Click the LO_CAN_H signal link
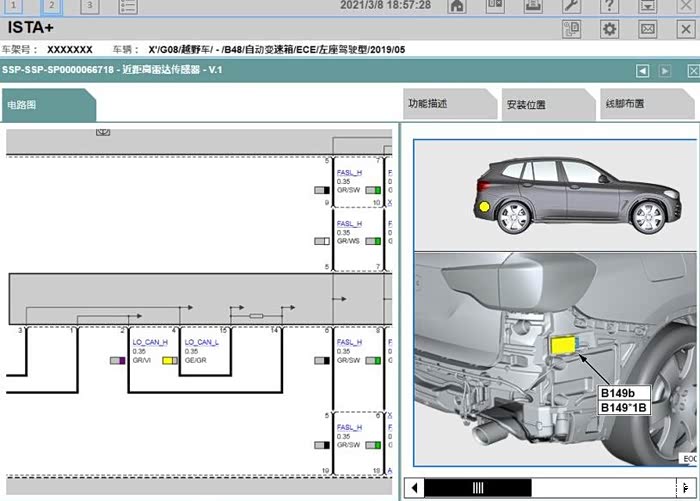The height and width of the screenshot is (501, 700). tap(149, 342)
